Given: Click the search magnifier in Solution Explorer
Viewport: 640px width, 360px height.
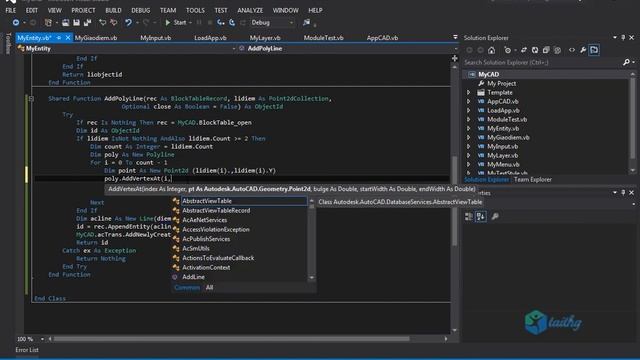Looking at the screenshot, I should pyautogui.click(x=626, y=62).
